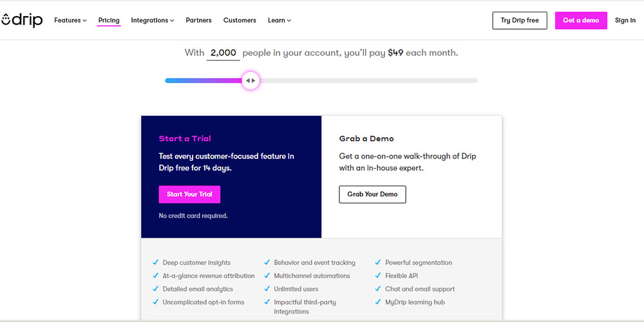Click checkmark next to At-a-glance revenue attribution
Viewport: 644px width, 322px height.
[x=155, y=276]
